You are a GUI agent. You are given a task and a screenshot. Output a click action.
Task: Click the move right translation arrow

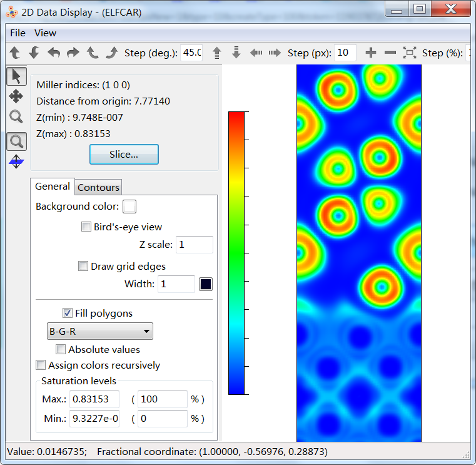click(x=275, y=53)
